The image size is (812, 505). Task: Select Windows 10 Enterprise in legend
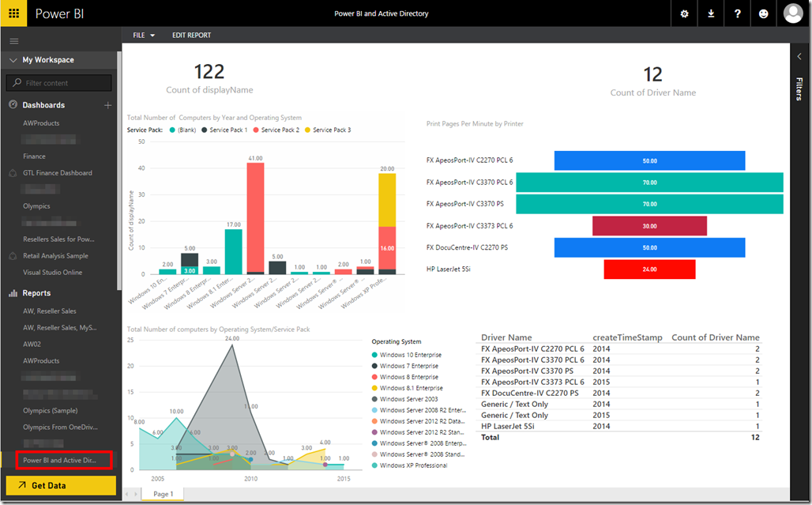407,355
